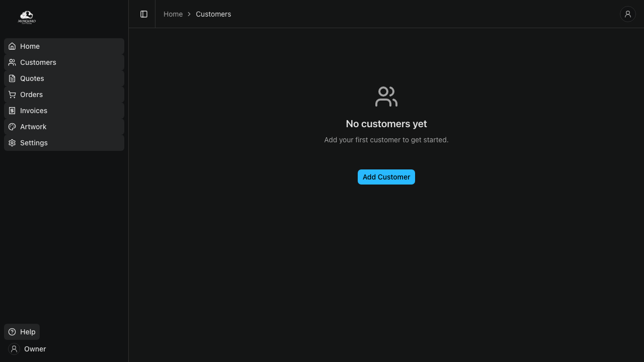Toggle the sidebar panel collapse button

coord(144,14)
